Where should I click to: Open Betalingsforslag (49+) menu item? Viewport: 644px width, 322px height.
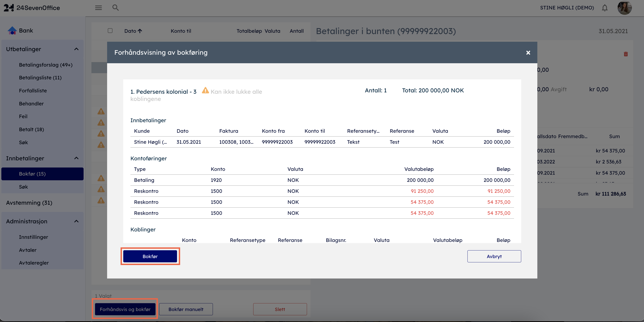click(x=45, y=65)
